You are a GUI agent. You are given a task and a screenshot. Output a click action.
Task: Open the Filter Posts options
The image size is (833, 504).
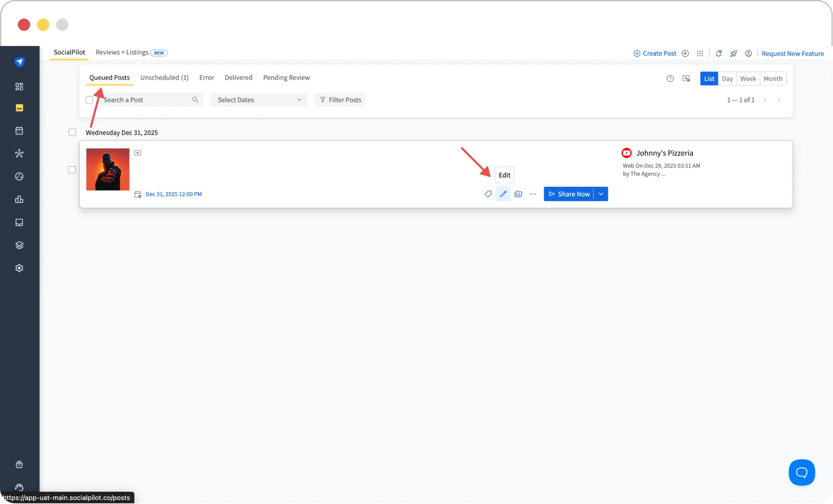click(340, 100)
